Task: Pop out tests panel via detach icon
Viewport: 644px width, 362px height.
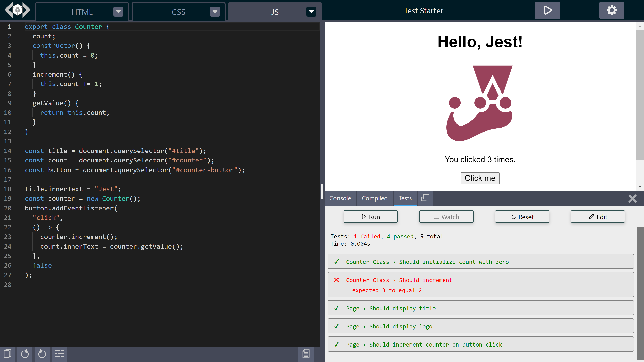Action: 425,198
